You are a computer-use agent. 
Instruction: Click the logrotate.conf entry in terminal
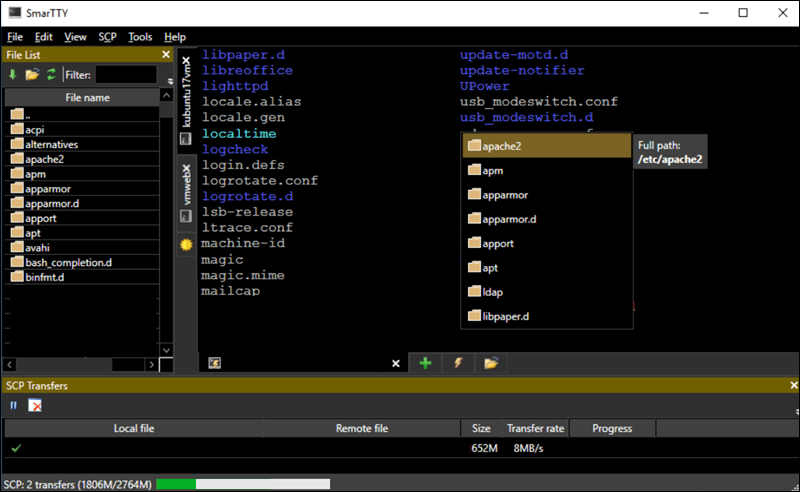(x=260, y=181)
